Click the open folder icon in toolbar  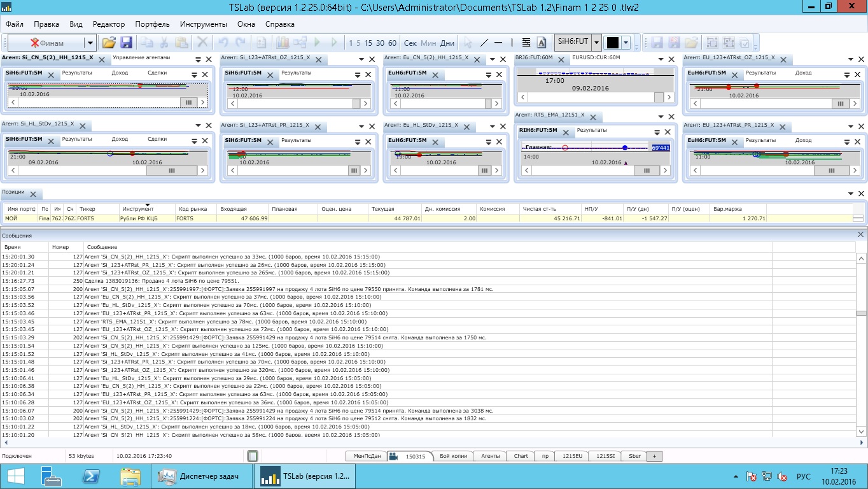click(x=109, y=43)
